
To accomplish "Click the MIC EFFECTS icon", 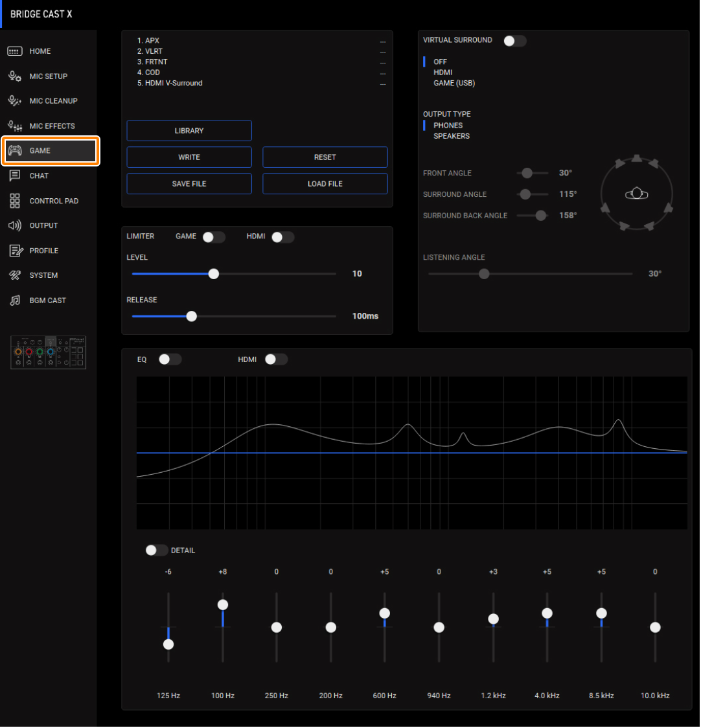I will (14, 126).
